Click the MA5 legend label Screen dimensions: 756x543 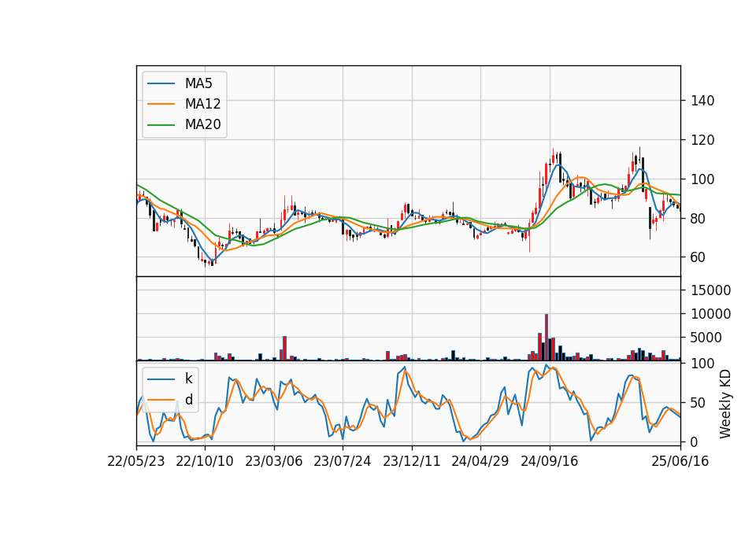(198, 83)
